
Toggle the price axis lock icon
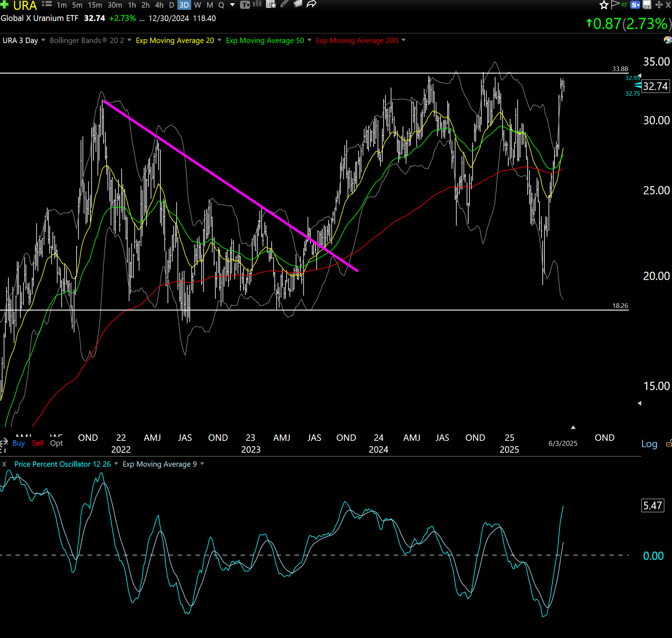[x=668, y=444]
